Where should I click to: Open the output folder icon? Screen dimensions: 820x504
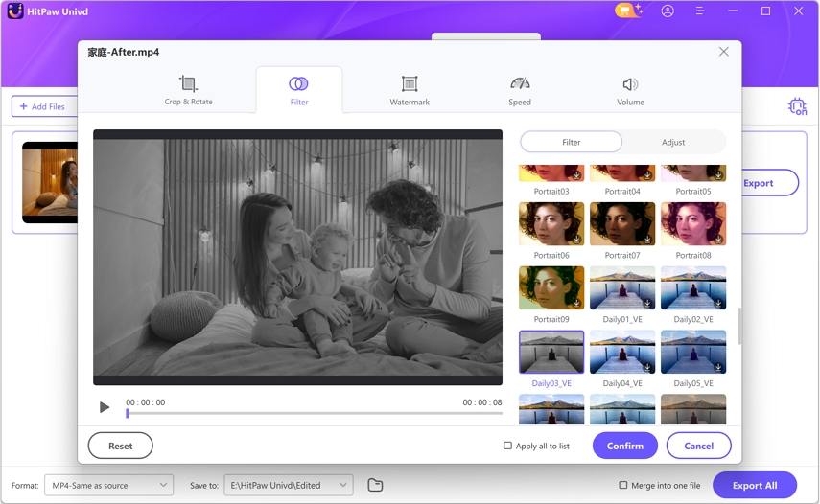(x=375, y=486)
